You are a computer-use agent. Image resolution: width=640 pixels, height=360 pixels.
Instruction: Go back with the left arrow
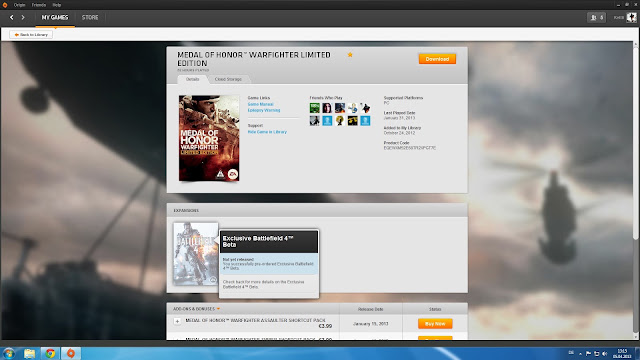coord(11,18)
